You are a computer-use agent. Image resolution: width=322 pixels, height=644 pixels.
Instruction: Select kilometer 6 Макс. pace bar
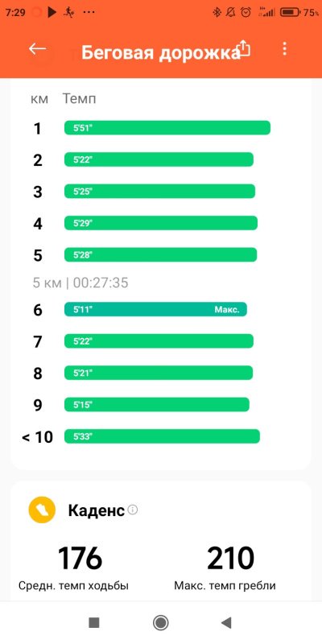point(155,309)
